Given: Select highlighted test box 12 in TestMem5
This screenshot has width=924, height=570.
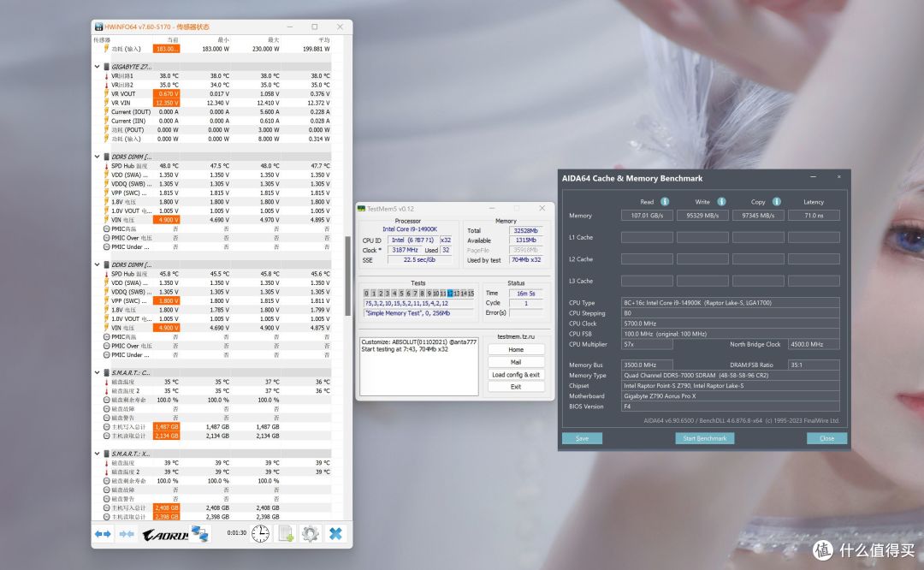Looking at the screenshot, I should click(450, 293).
